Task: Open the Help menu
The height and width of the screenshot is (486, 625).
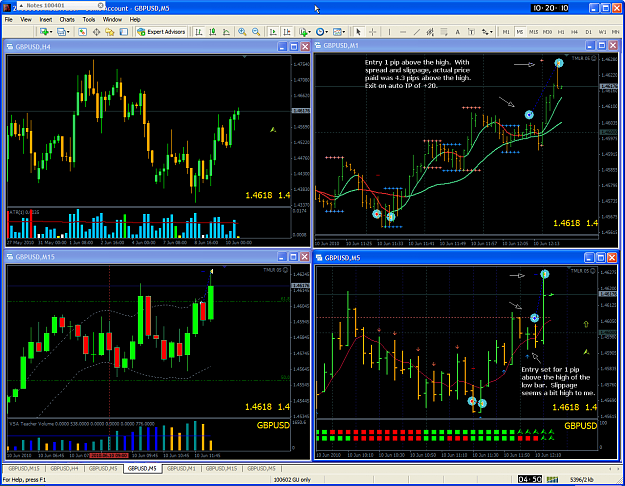Action: 135,20
